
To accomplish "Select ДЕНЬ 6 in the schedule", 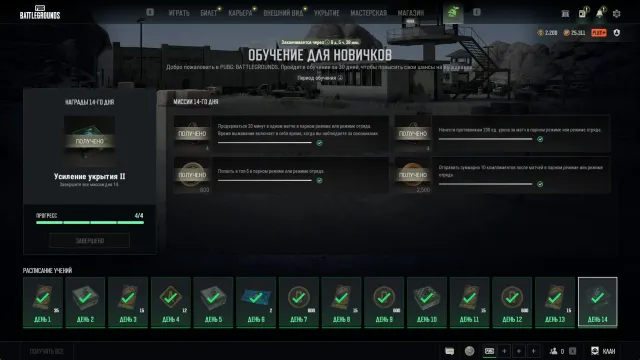I will click(256, 302).
